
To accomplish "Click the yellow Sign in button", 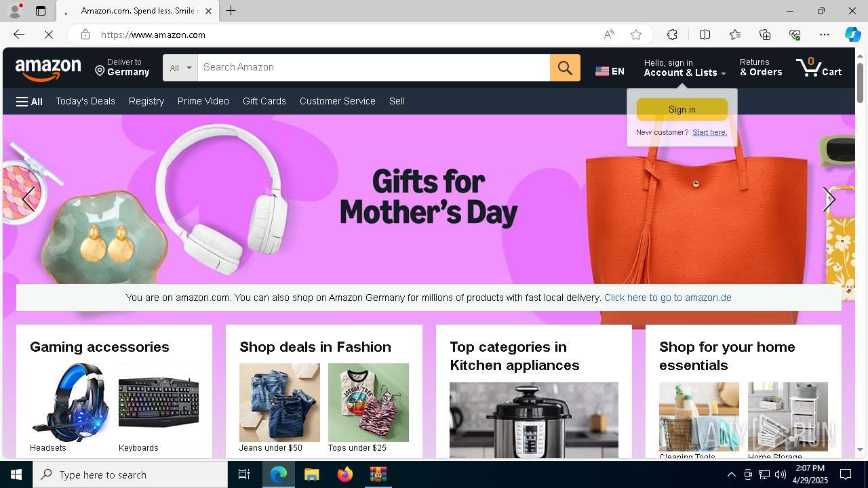I will (682, 109).
